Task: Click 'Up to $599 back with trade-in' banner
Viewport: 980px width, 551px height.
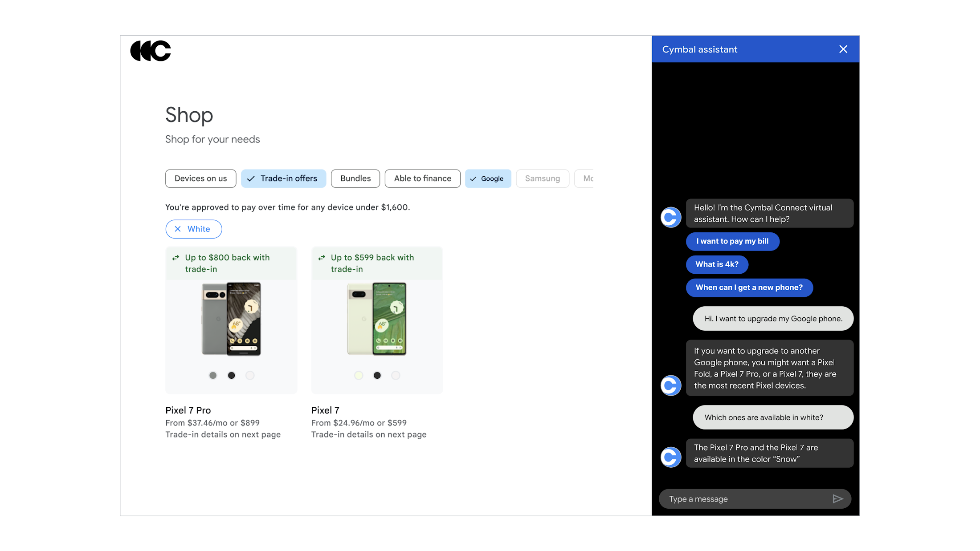Action: (x=377, y=263)
